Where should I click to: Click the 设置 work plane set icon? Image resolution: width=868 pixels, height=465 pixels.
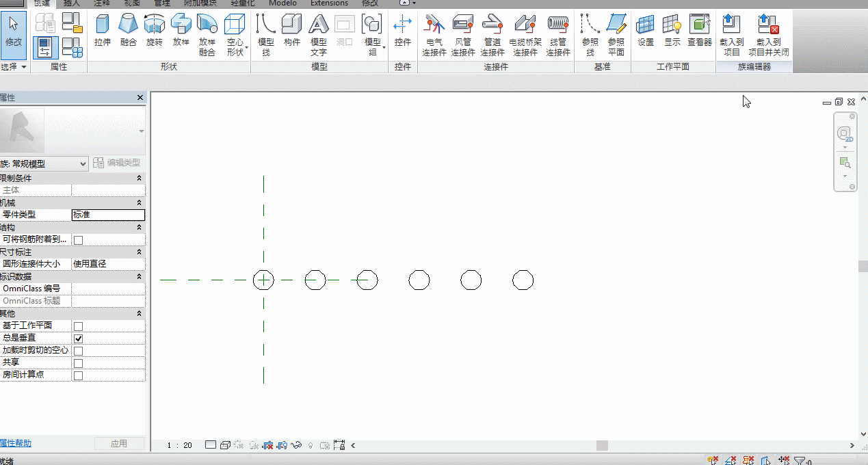point(646,31)
